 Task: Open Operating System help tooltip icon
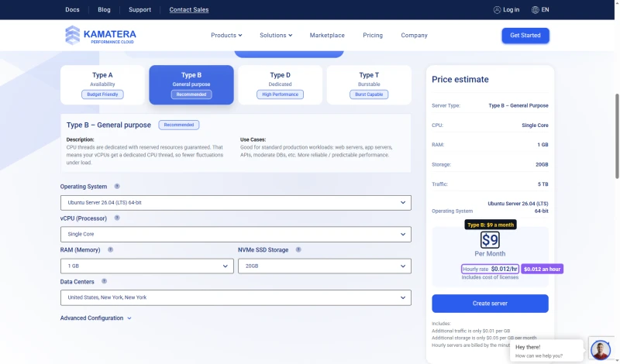click(x=117, y=186)
